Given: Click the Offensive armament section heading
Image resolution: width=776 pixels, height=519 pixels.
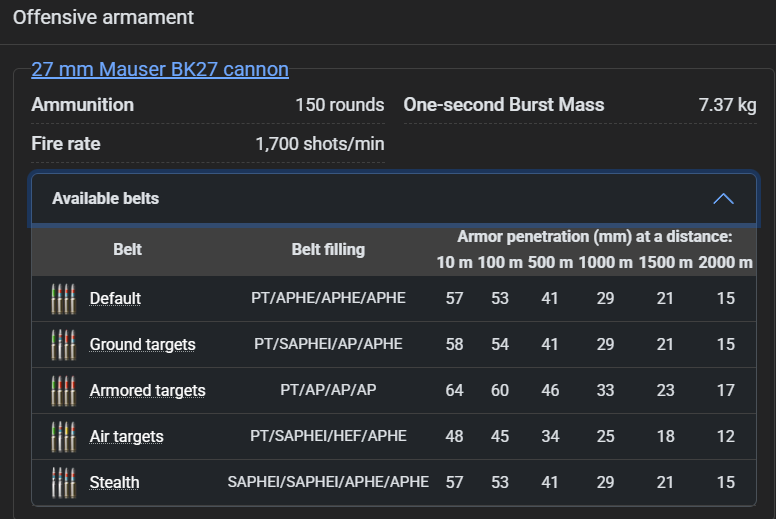Looking at the screenshot, I should (103, 18).
